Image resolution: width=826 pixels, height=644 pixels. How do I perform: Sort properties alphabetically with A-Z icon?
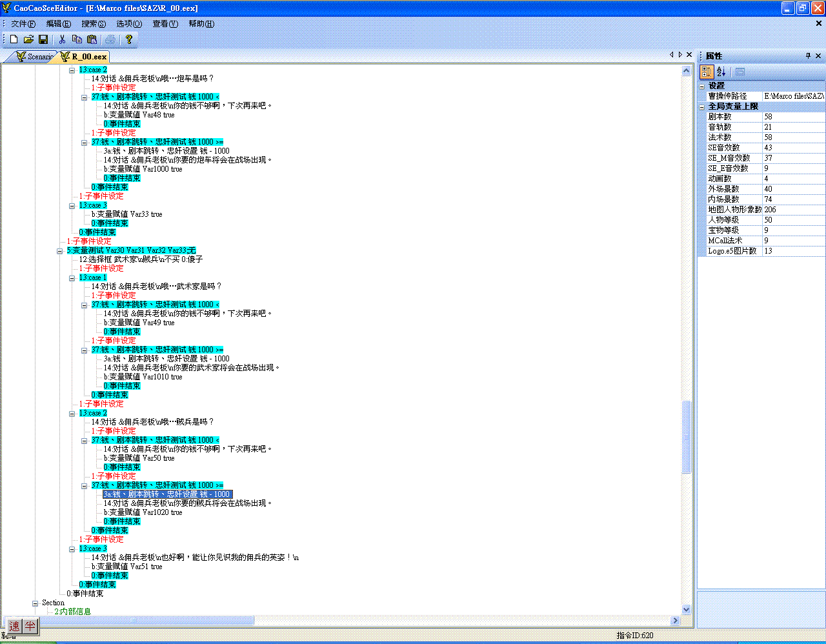point(721,72)
